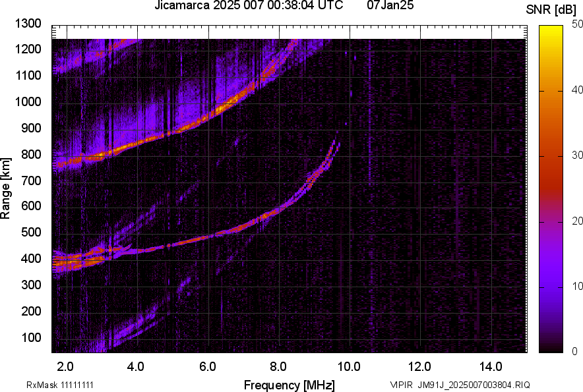Click the RxMask 11111111 text
Viewport: 583px width, 392px height.
pos(60,385)
